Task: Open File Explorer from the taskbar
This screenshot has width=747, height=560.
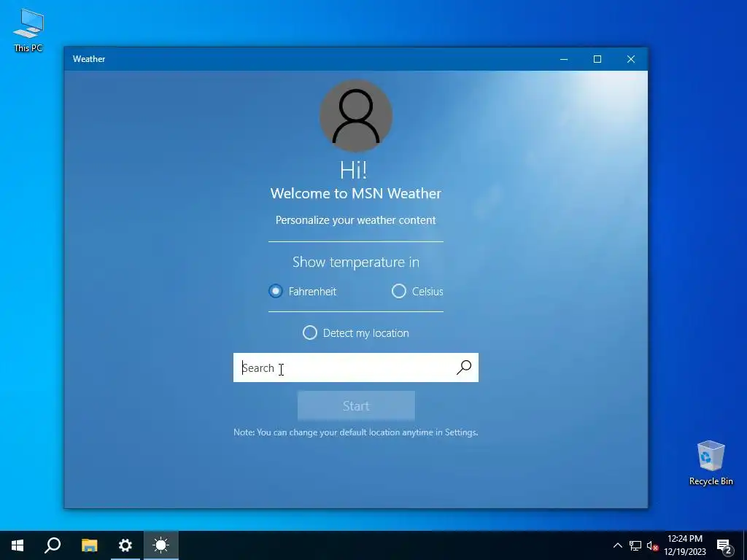Action: [x=89, y=545]
